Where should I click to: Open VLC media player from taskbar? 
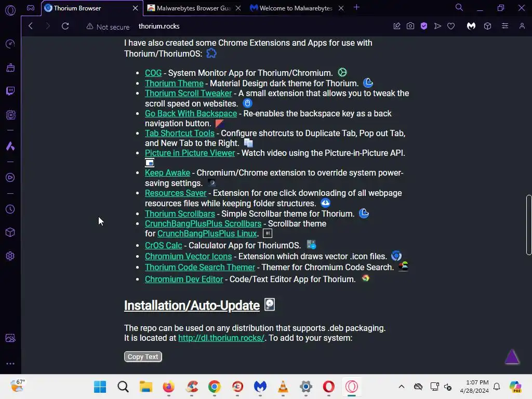point(283,387)
